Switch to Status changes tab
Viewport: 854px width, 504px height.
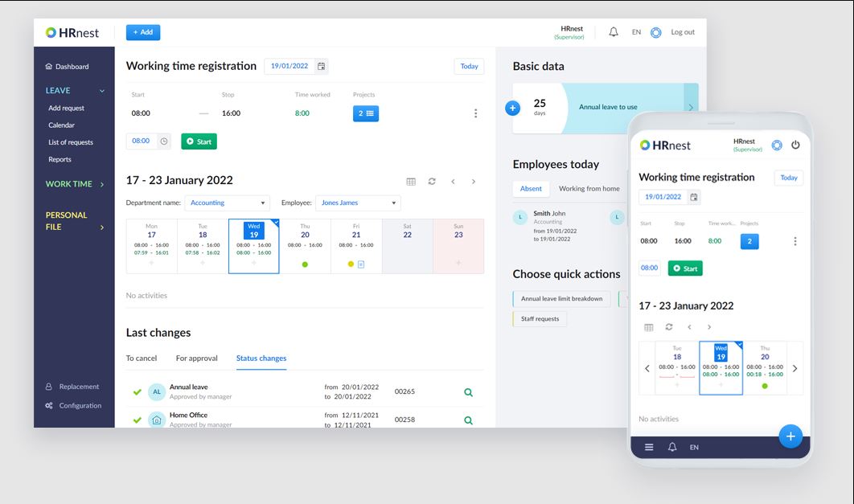pyautogui.click(x=261, y=359)
